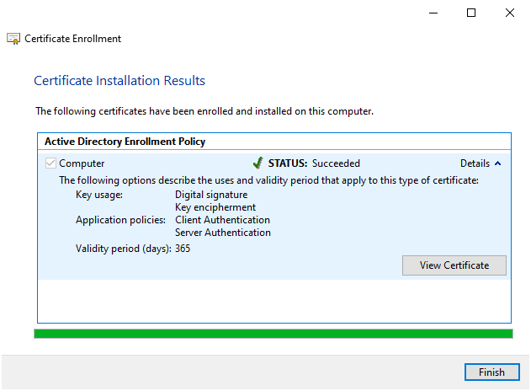Viewport: 531px width, 391px height.
Task: Click the green Succeeded checkmark icon
Action: (258, 163)
